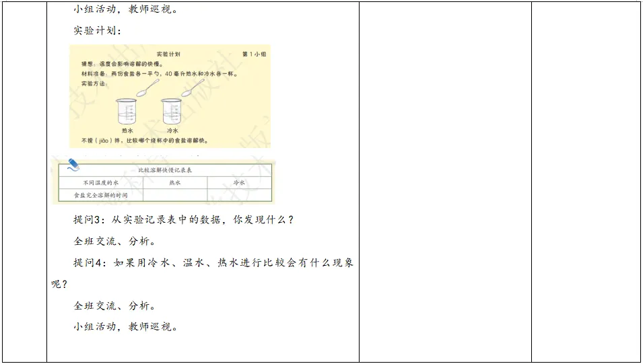The image size is (643, 364).
Task: Click the '全班交流、分析。' line below 提问4
Action: point(114,305)
